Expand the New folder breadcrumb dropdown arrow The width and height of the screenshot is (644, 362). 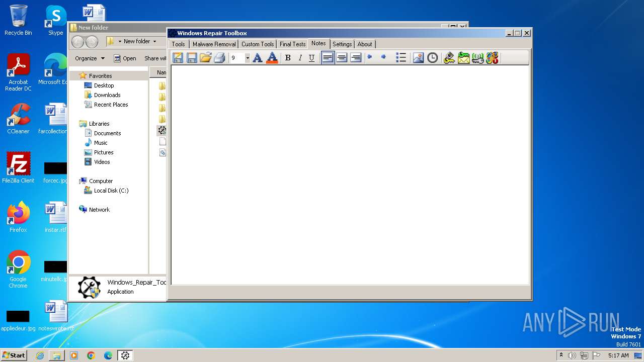click(x=154, y=42)
